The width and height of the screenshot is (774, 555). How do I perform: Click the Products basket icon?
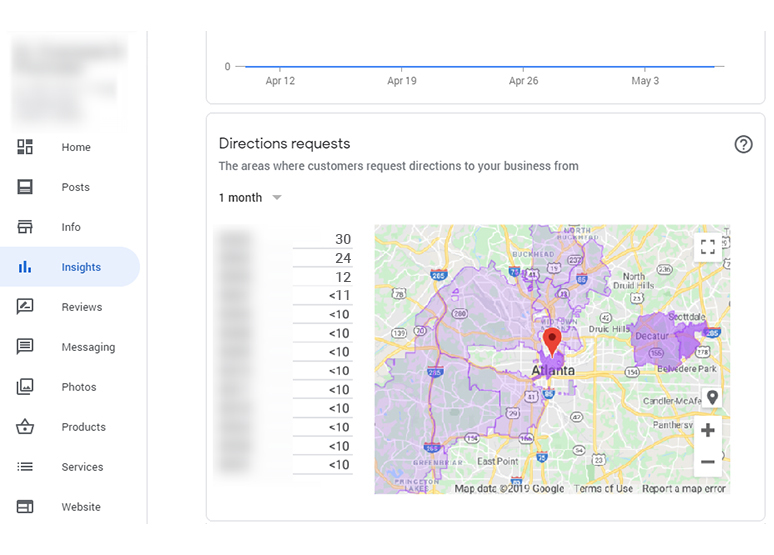(x=25, y=427)
